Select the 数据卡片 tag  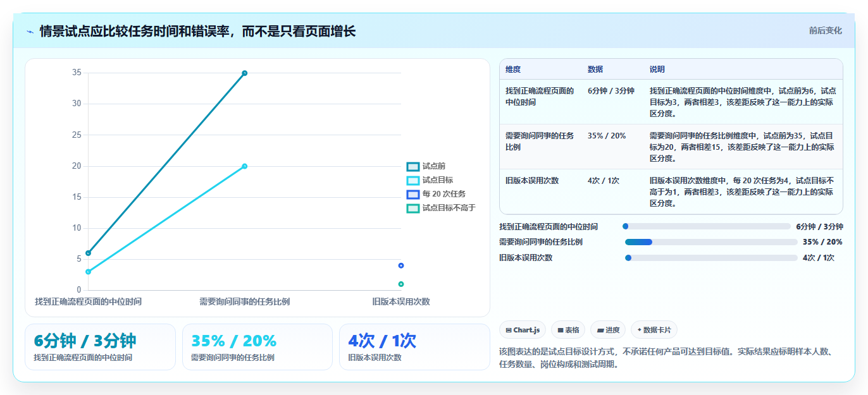coord(654,330)
